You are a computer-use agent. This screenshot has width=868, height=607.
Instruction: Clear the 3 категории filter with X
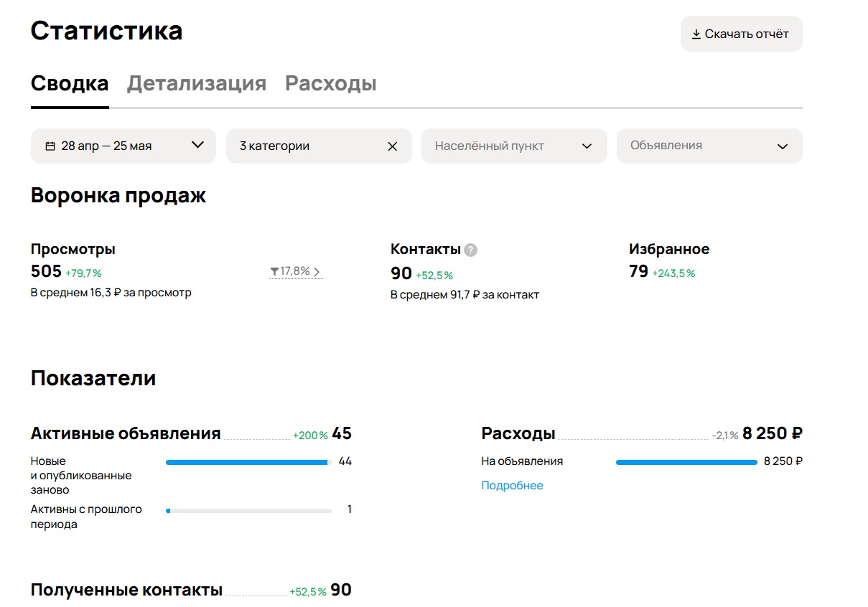[392, 146]
